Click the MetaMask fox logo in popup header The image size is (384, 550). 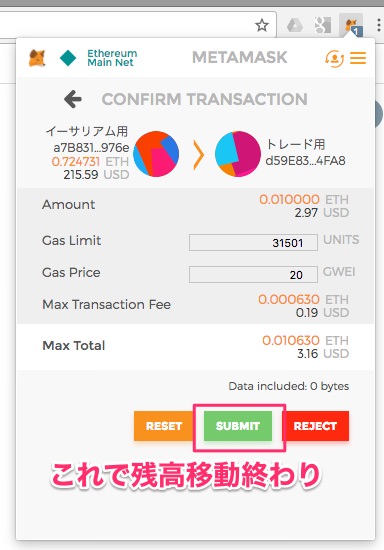point(37,58)
